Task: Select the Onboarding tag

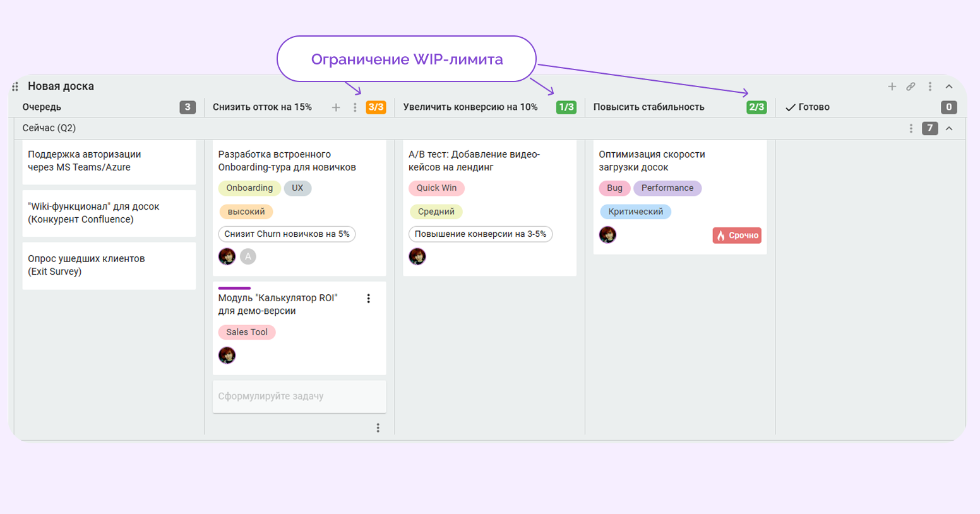Action: coord(249,188)
